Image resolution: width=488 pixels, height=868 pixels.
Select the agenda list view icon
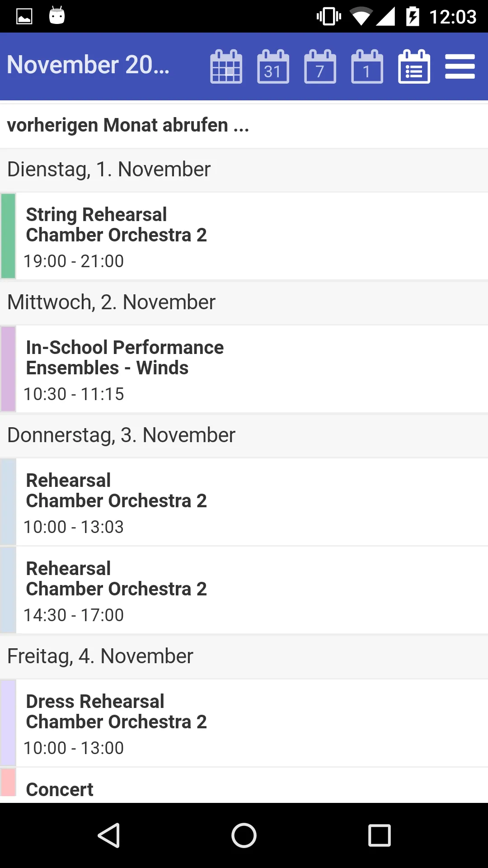(x=414, y=66)
